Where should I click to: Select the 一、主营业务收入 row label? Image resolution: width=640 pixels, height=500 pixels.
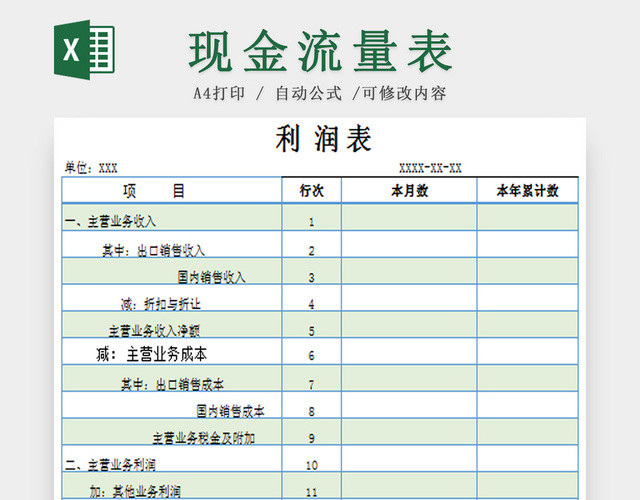point(110,222)
